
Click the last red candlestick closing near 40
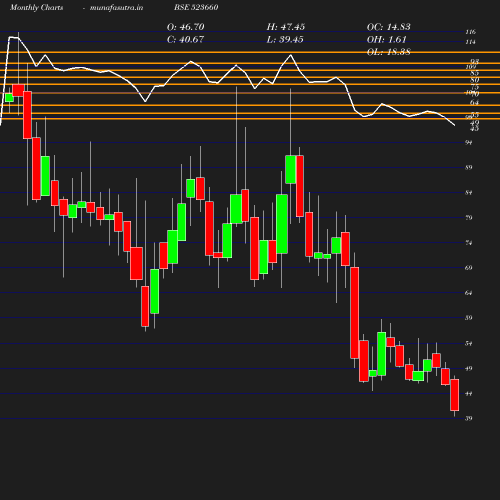coord(455,395)
